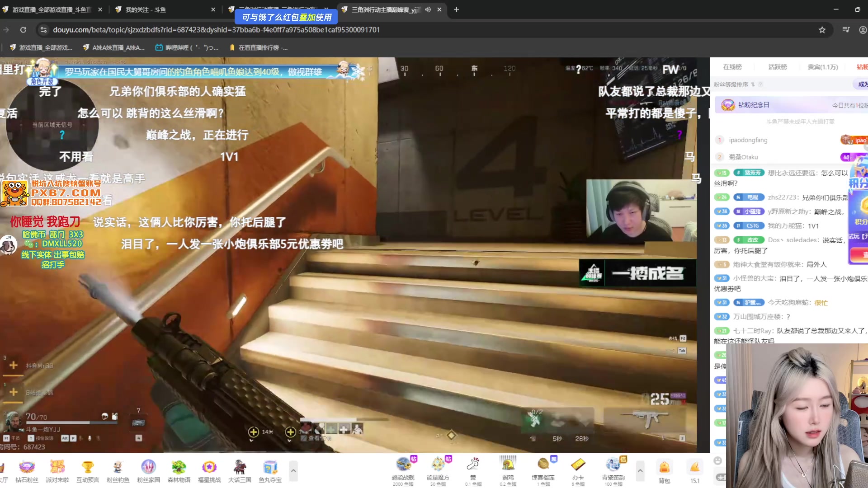
Task: Reload the Douyu page
Action: click(23, 30)
